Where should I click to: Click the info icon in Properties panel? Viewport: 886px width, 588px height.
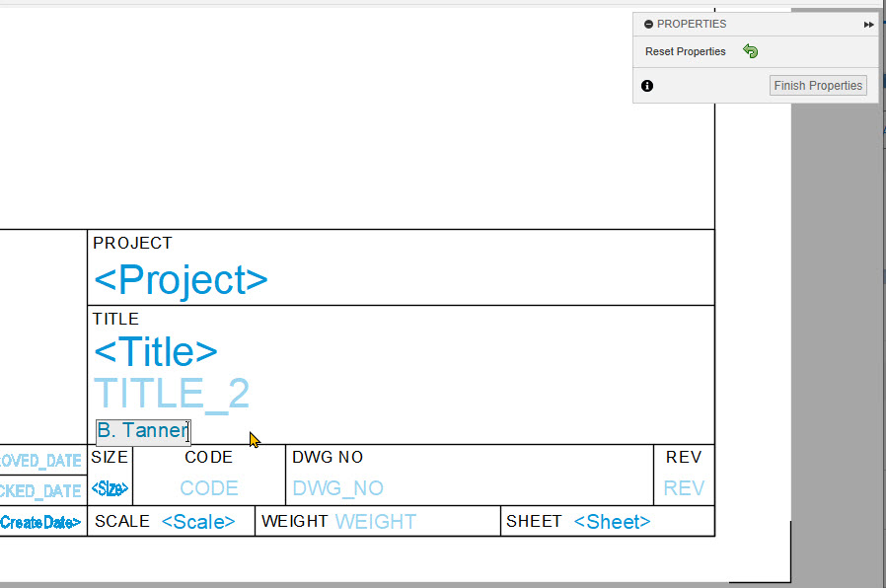pyautogui.click(x=647, y=86)
